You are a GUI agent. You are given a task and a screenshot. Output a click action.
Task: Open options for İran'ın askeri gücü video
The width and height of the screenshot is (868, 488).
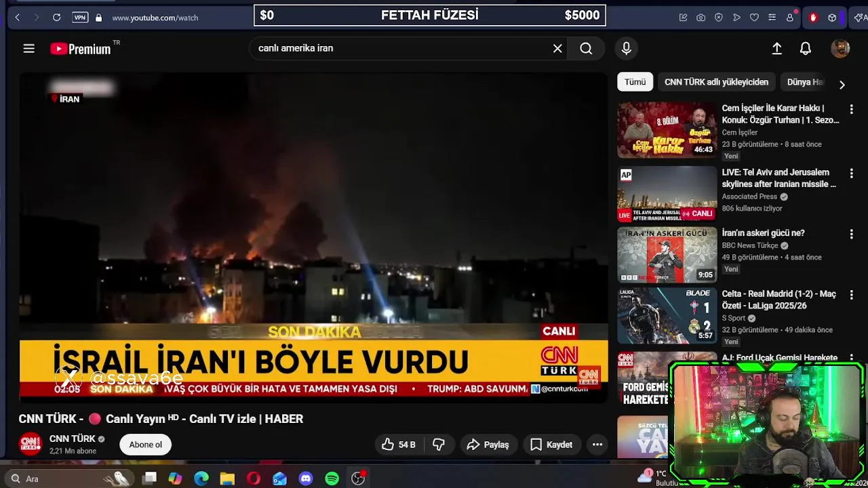pyautogui.click(x=851, y=234)
